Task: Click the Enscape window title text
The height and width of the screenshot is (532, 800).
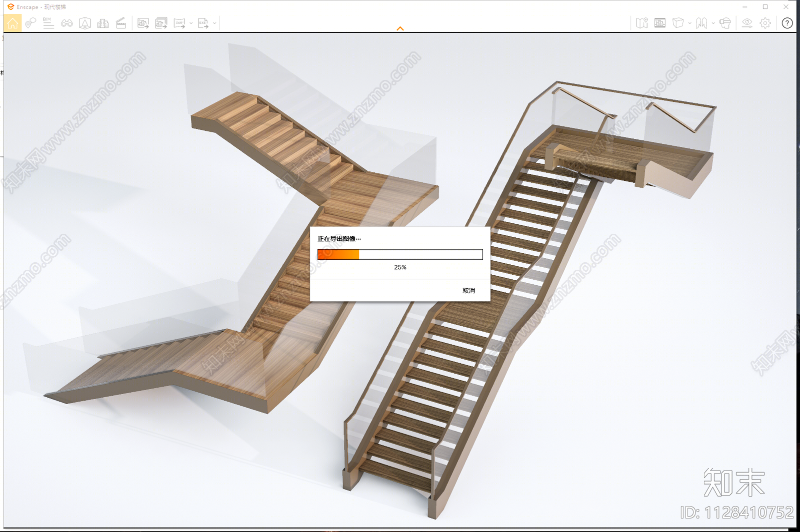Action: (41, 7)
